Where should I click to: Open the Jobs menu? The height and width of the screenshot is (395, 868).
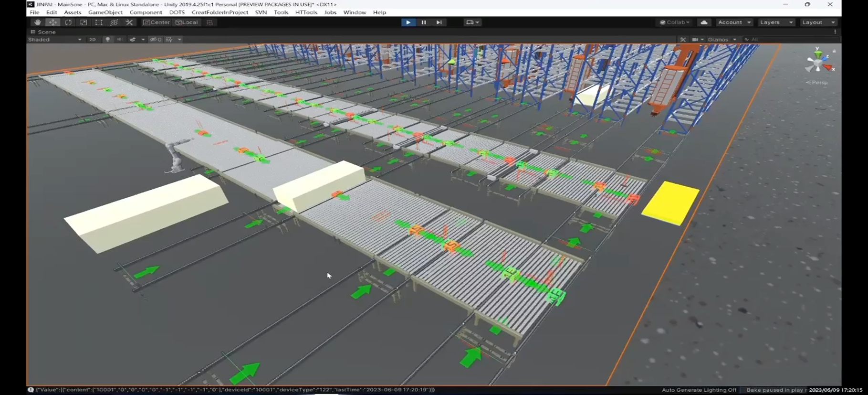(330, 12)
